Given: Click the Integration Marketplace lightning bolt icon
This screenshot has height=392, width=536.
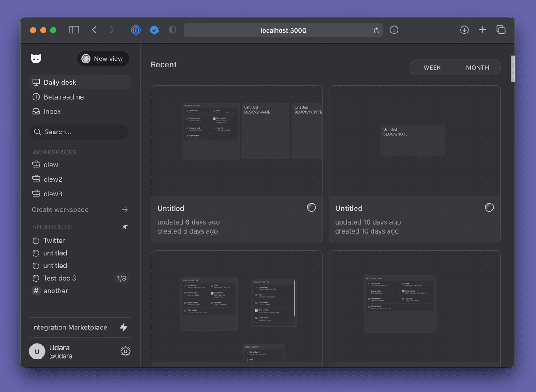Looking at the screenshot, I should click(124, 327).
